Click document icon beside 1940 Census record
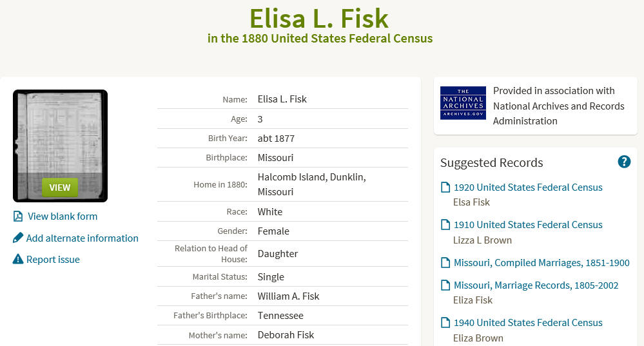 pos(445,323)
